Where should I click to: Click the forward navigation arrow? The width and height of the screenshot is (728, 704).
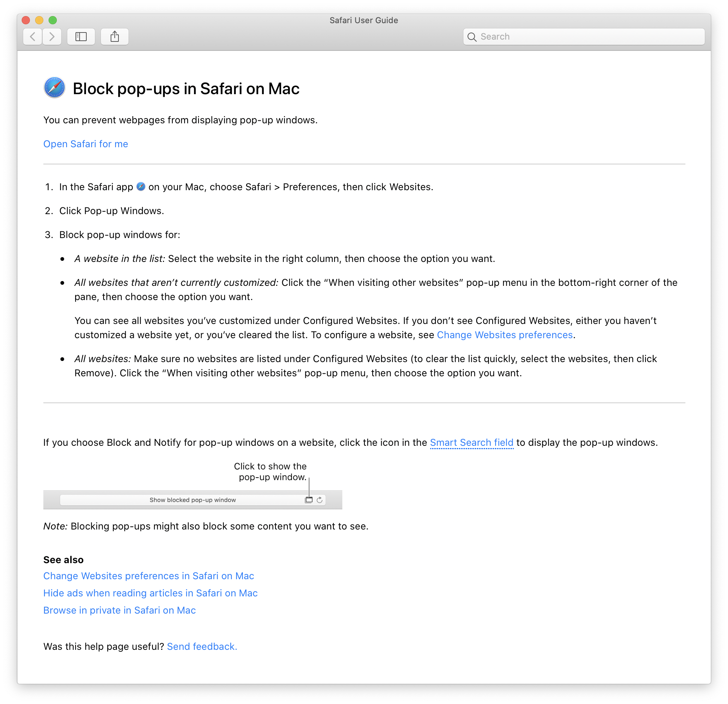coord(52,37)
